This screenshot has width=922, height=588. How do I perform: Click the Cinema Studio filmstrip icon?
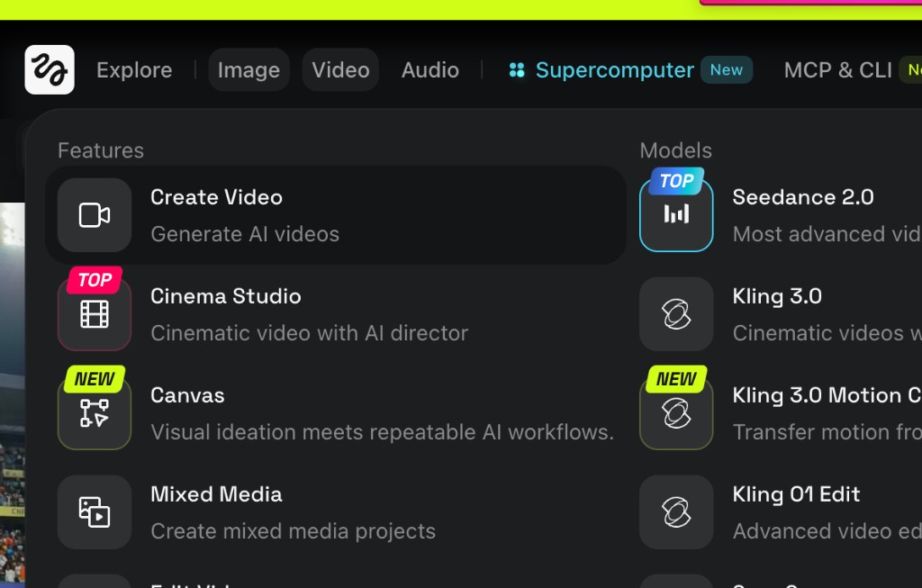95,314
